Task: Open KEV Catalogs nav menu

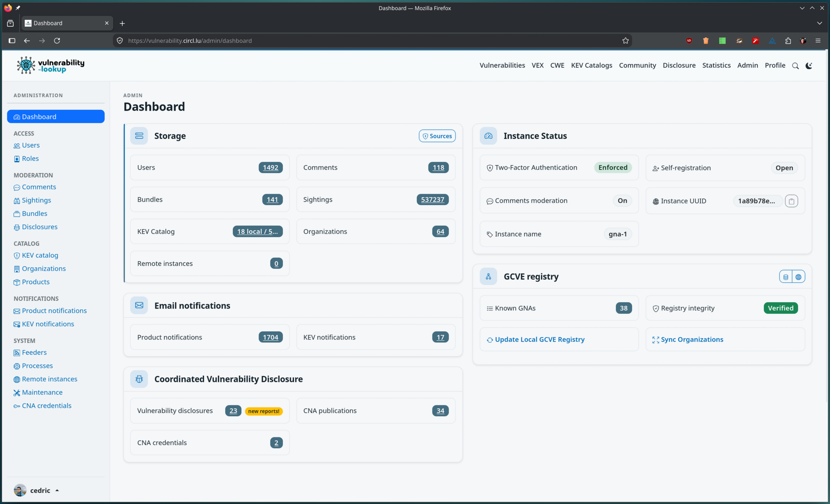Action: click(592, 65)
